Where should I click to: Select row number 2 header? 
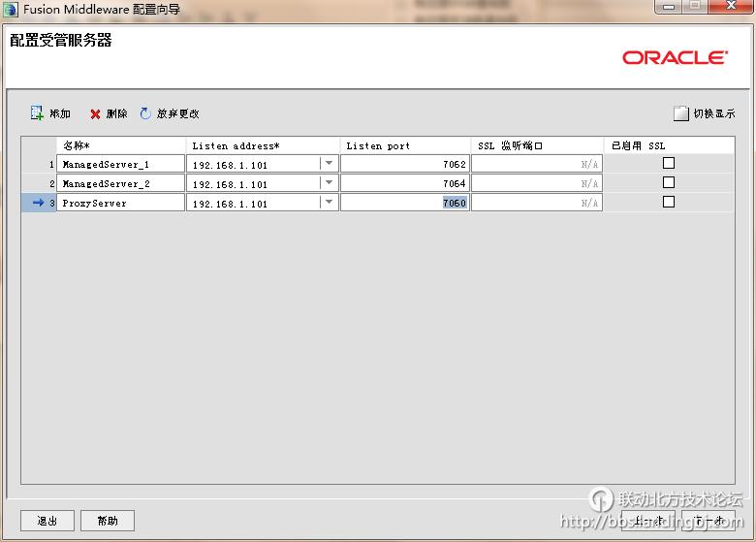(x=39, y=183)
